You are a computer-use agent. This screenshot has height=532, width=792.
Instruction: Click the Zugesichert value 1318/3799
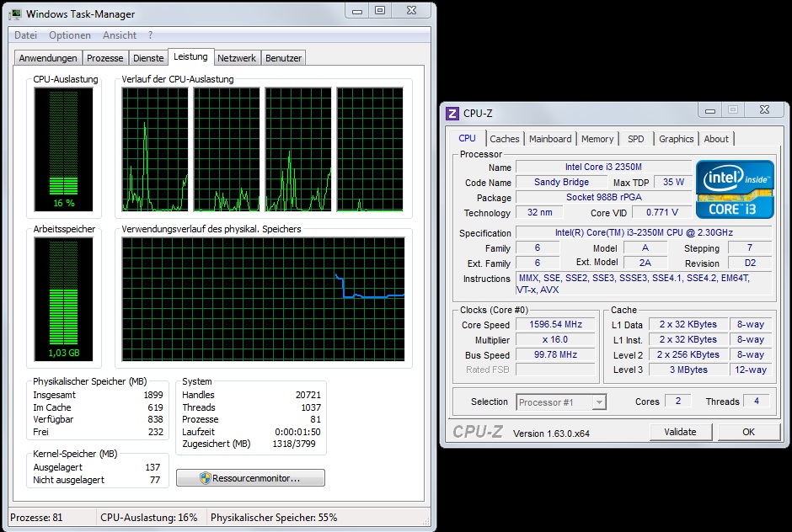point(293,444)
